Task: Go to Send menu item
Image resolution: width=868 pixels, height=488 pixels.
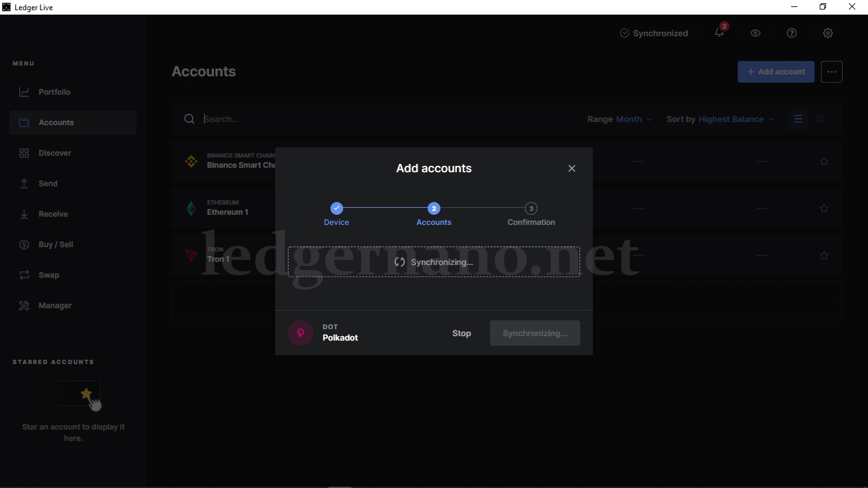Action: click(x=73, y=184)
